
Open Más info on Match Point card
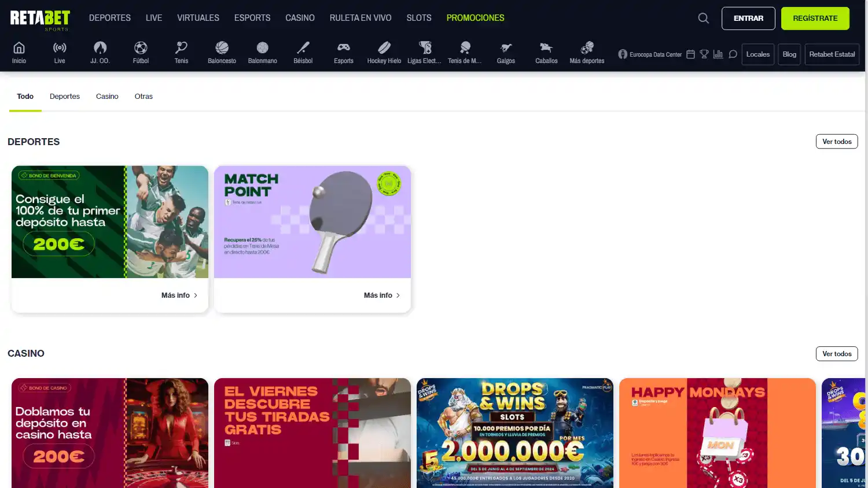(382, 295)
